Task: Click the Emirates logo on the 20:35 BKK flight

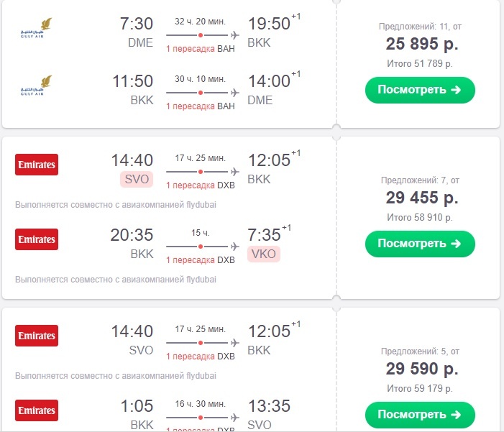Action: point(37,239)
